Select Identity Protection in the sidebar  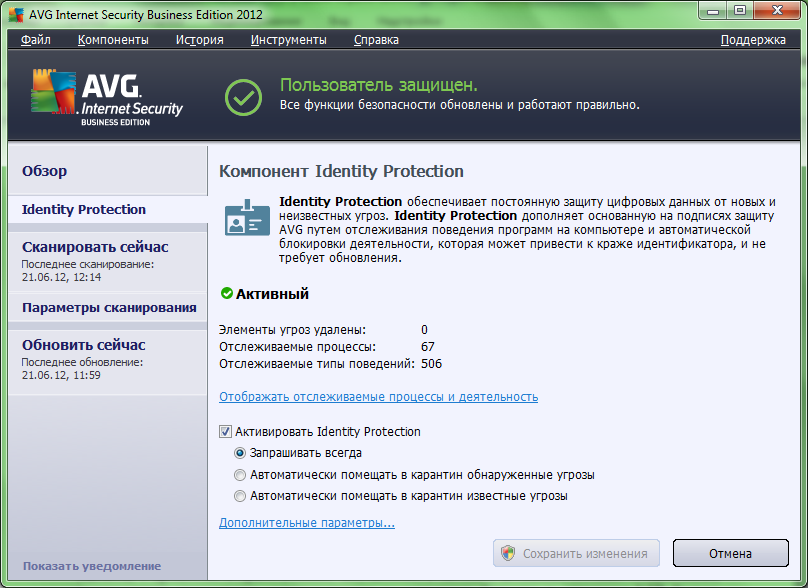pos(108,210)
